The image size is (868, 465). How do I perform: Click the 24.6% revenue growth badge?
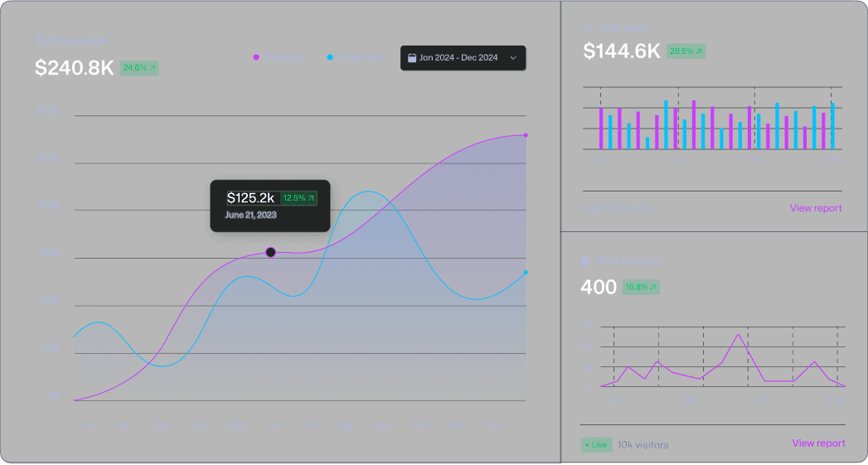[139, 68]
